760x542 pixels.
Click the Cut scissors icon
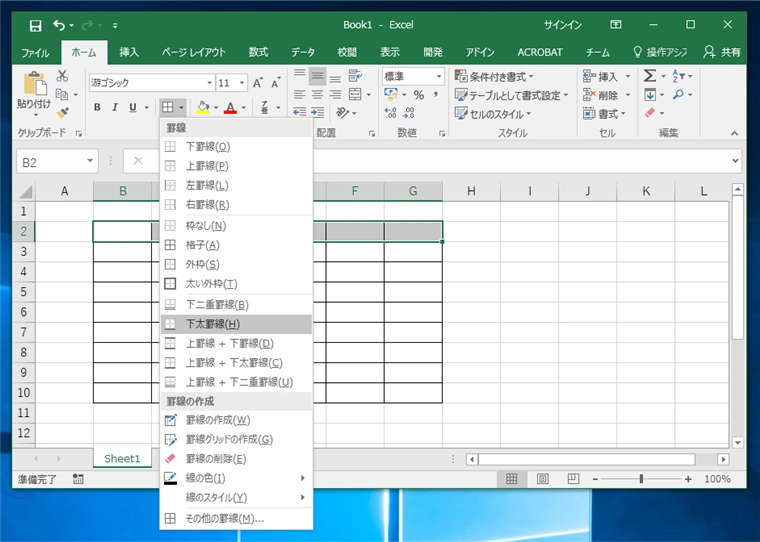point(62,76)
